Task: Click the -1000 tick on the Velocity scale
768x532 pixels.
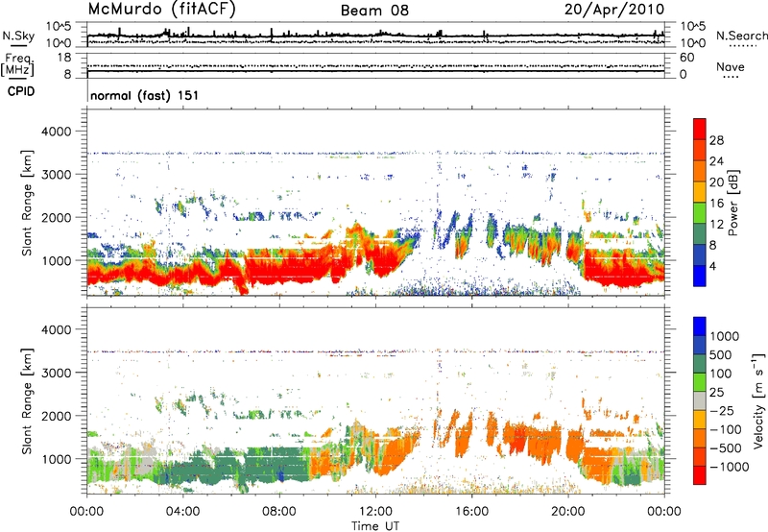Action: (x=729, y=467)
